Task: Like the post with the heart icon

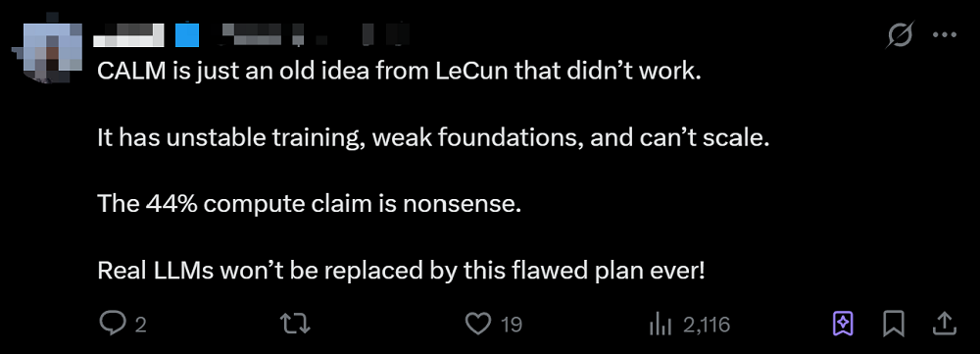Action: pos(478,324)
